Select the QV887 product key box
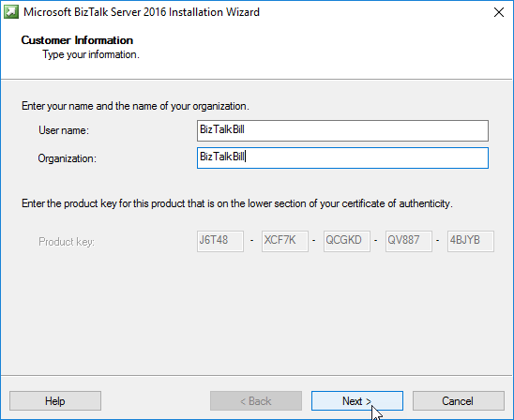 pyautogui.click(x=409, y=242)
